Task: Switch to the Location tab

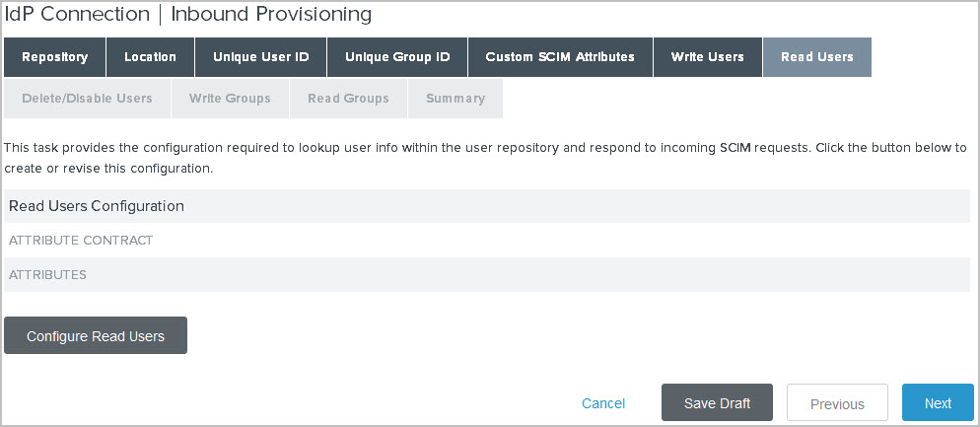Action: click(150, 57)
